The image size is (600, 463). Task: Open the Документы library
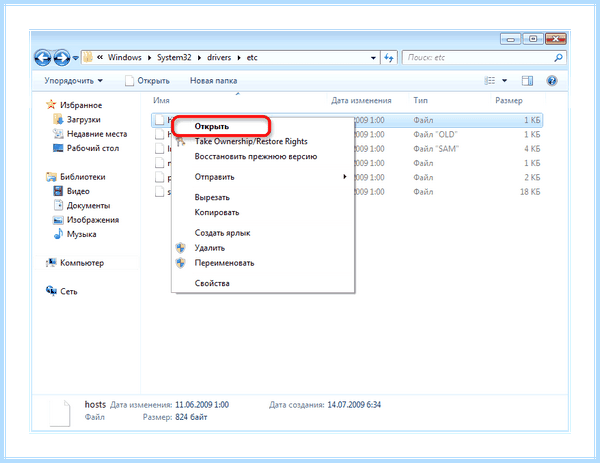[x=88, y=205]
